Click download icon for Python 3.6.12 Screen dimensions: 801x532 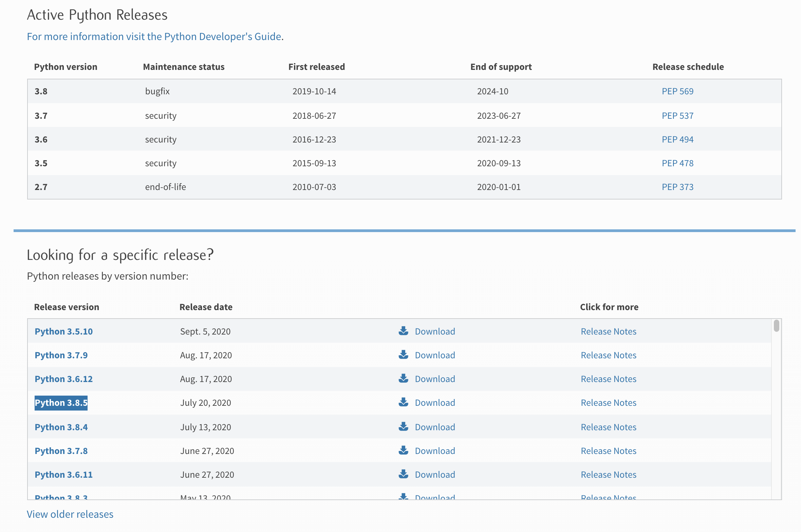pyautogui.click(x=403, y=378)
